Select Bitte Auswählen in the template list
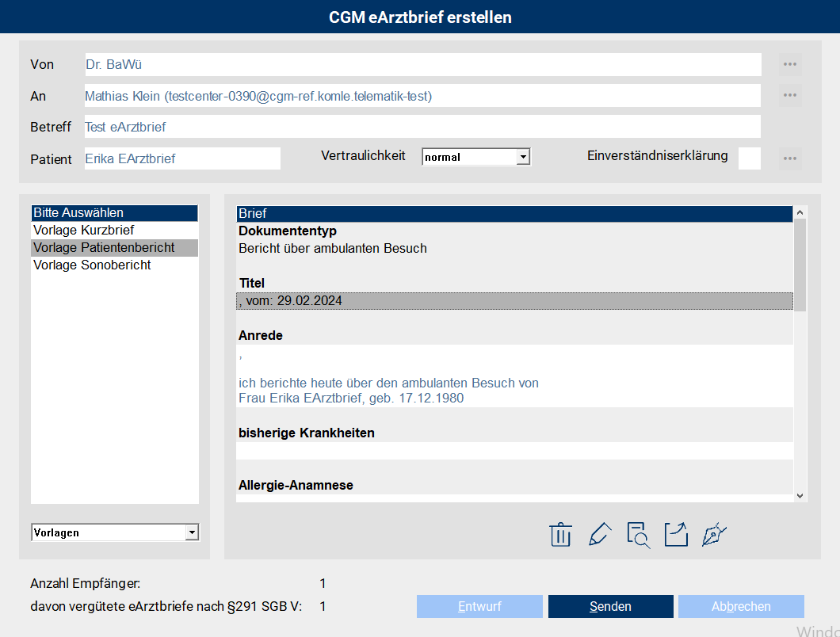The width and height of the screenshot is (840, 637). click(x=115, y=212)
